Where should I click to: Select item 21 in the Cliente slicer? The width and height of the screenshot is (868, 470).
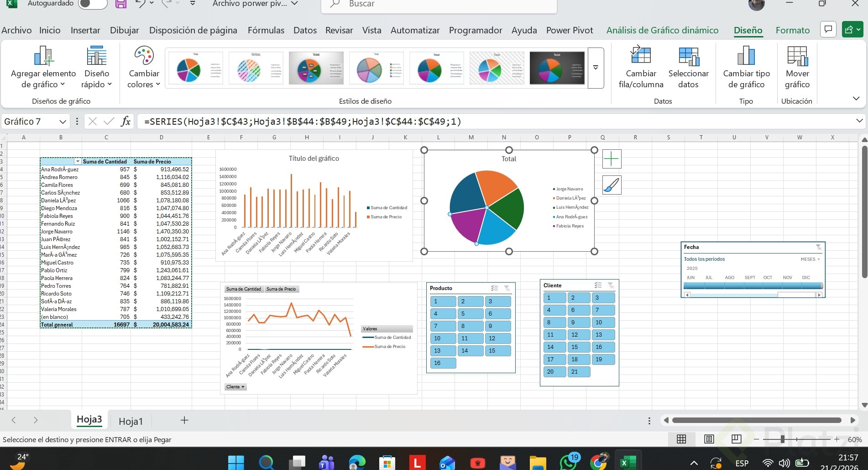click(579, 372)
